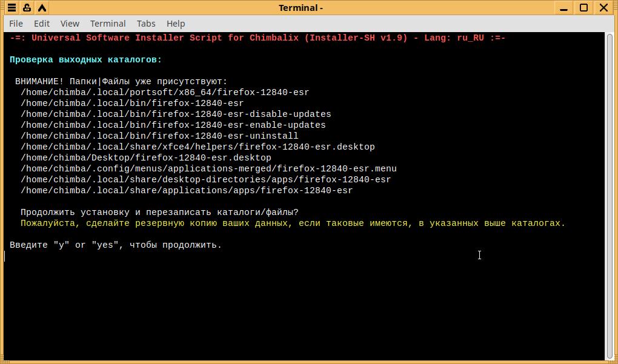Viewport: 618px width, 364px height.
Task: Maximize the Terminal window
Action: [x=583, y=7]
